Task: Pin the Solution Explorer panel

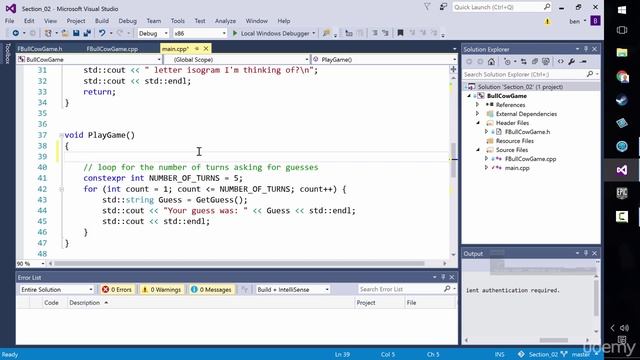Action: pyautogui.click(x=586, y=49)
